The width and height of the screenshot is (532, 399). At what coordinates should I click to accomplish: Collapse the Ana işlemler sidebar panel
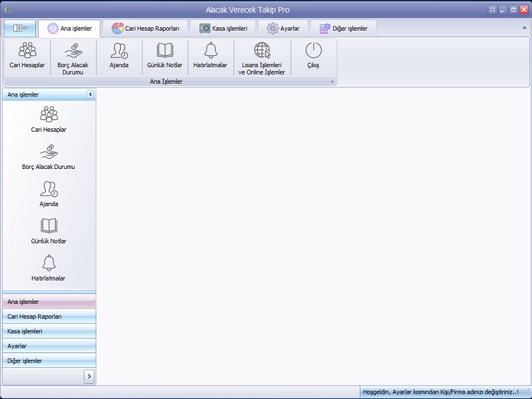click(x=90, y=94)
